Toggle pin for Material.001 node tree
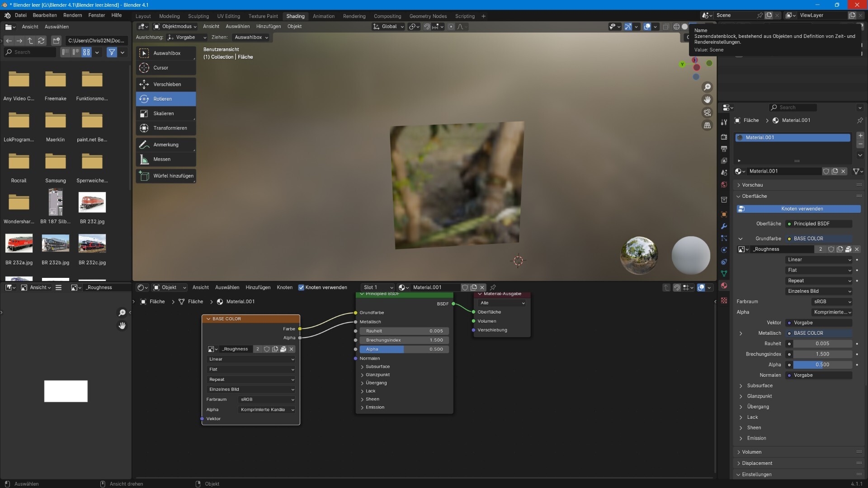 [493, 287]
